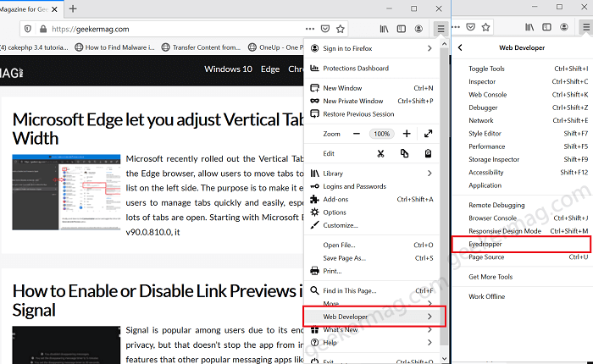Click zoom out minus button
The height and width of the screenshot is (364, 593).
point(357,134)
